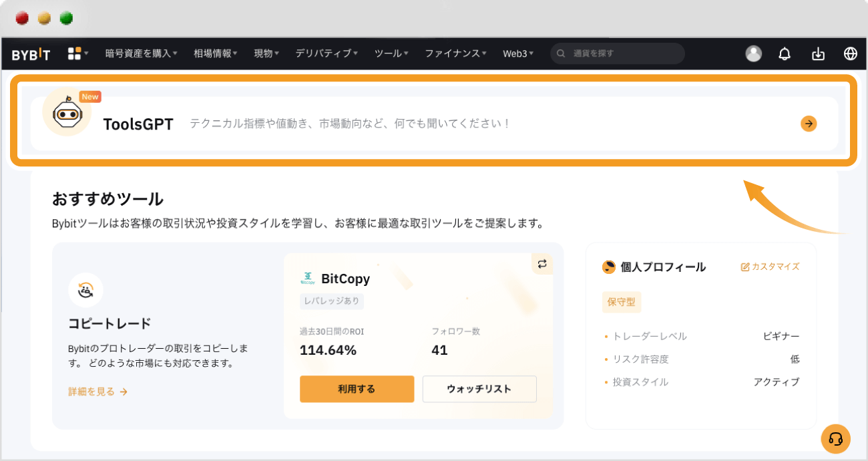Image resolution: width=868 pixels, height=461 pixels.
Task: Click the 過去30日間のROI label
Action: coord(332,331)
